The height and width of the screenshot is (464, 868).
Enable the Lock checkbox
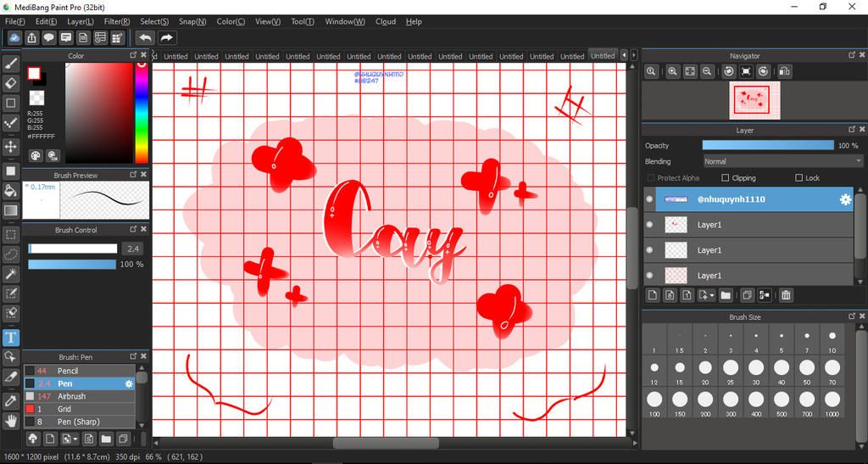coord(798,178)
